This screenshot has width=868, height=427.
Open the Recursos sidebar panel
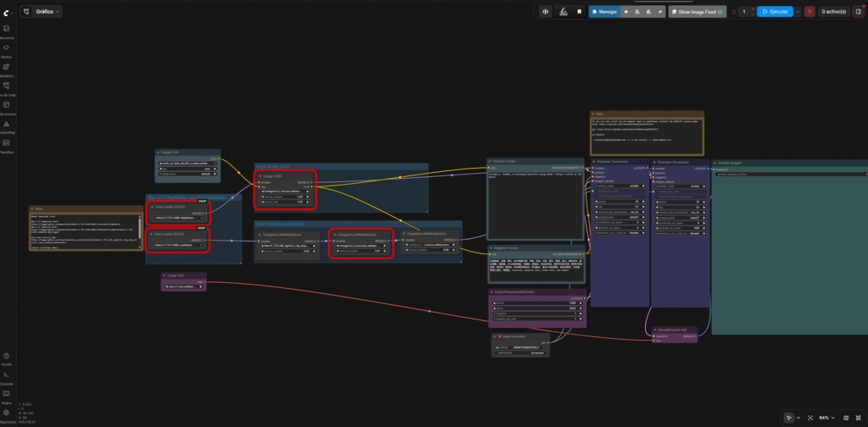tap(6, 31)
